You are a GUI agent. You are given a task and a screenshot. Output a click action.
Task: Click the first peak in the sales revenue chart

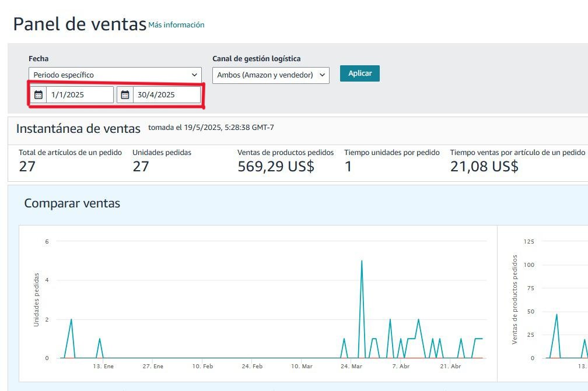(x=556, y=315)
